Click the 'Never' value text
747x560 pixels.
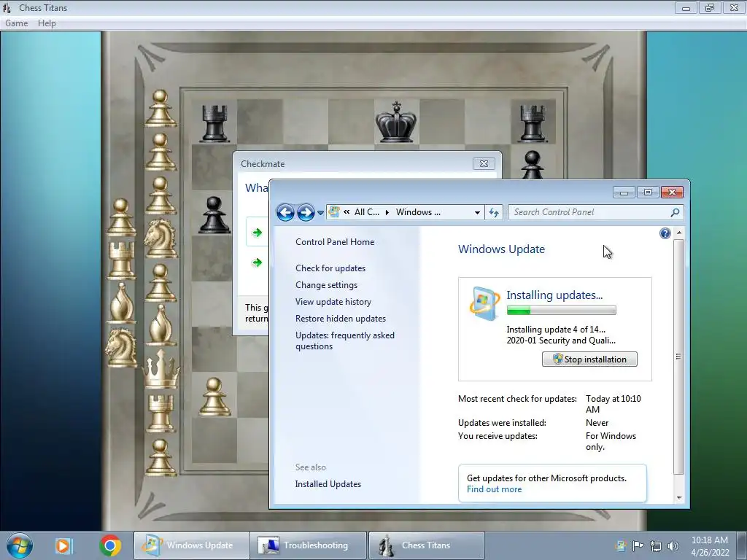coord(597,423)
